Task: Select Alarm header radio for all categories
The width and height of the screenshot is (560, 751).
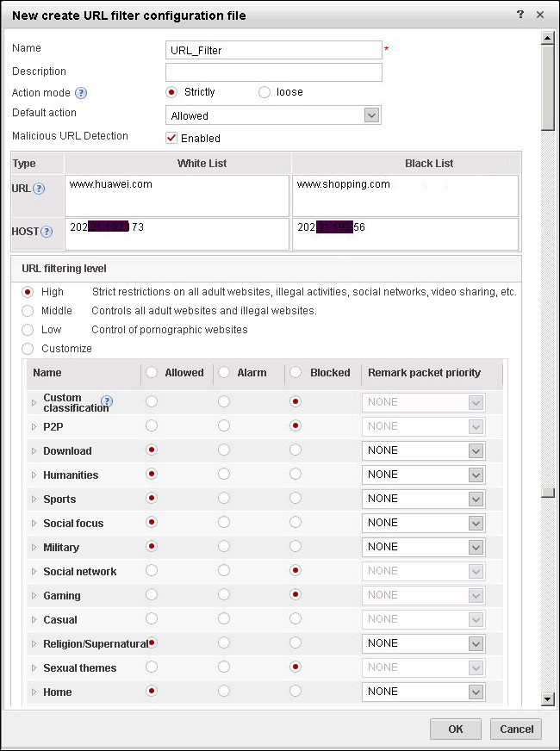Action: 224,372
